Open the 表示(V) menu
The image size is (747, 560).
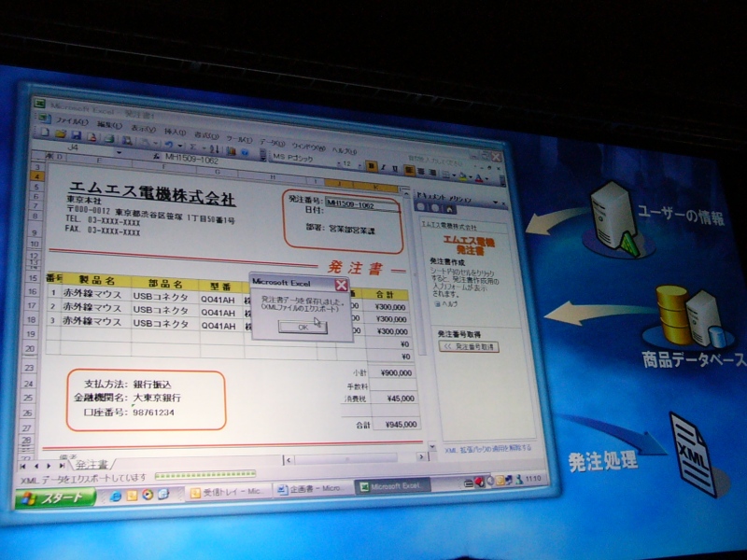click(143, 129)
